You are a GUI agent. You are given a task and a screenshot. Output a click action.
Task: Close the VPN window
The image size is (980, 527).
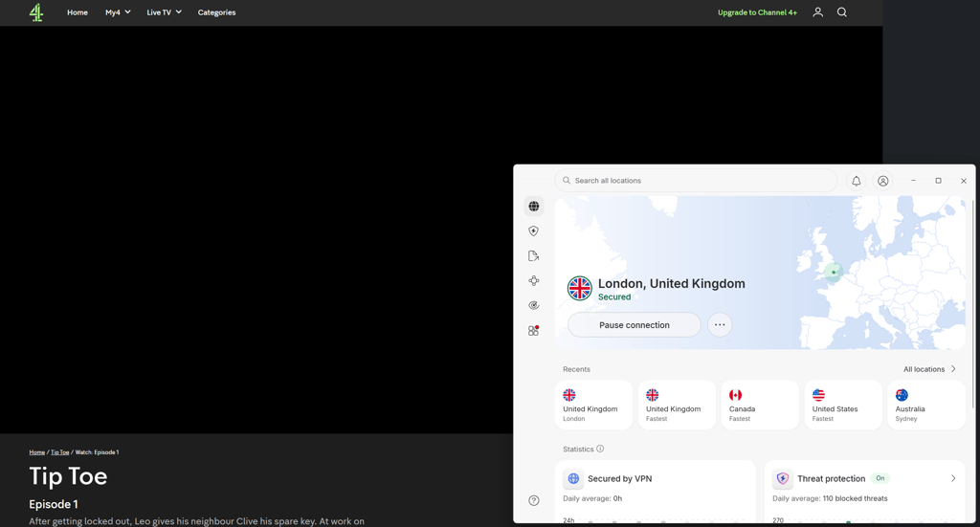coord(963,181)
